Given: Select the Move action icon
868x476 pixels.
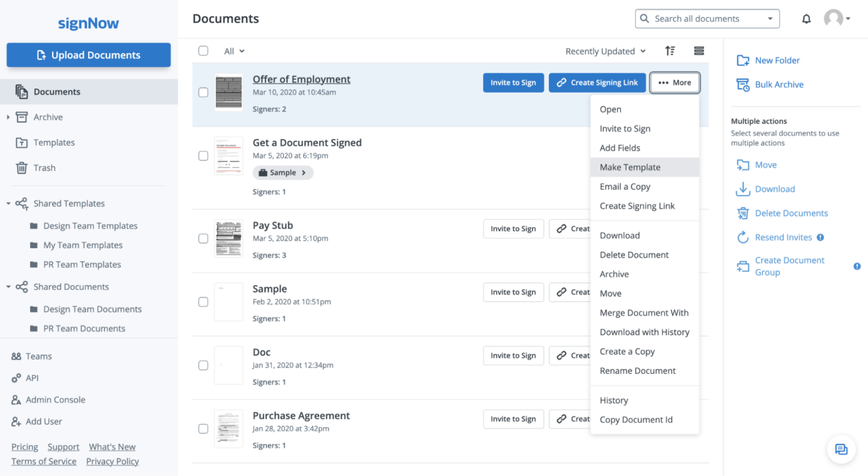Looking at the screenshot, I should [744, 165].
